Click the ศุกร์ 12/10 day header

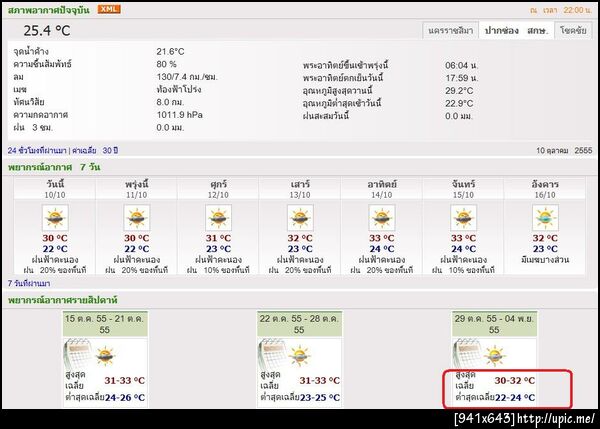(x=218, y=189)
